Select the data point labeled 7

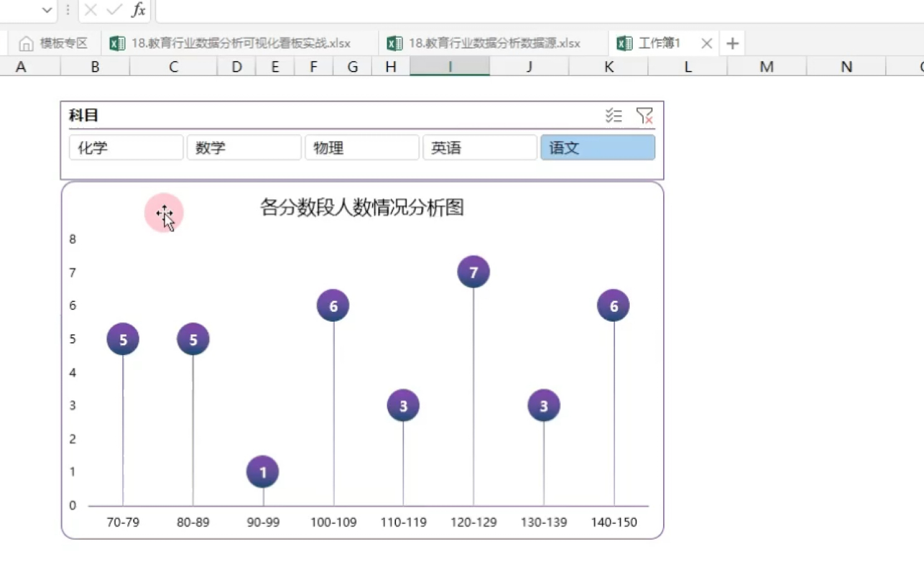(472, 271)
